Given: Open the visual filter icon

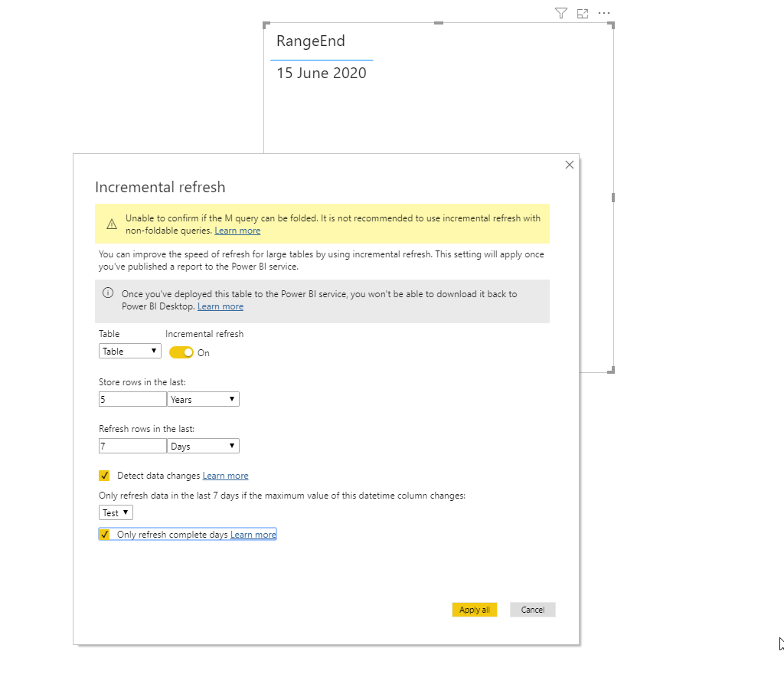Looking at the screenshot, I should (561, 13).
